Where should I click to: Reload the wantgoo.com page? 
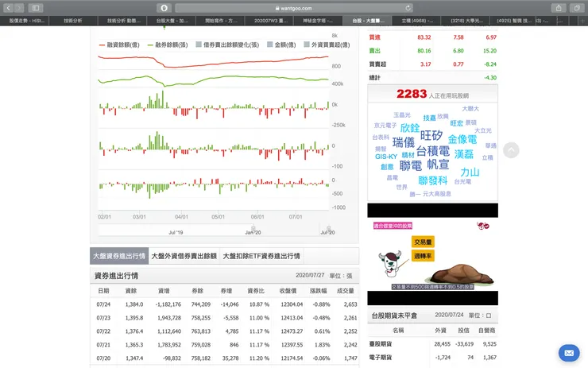[x=408, y=8]
